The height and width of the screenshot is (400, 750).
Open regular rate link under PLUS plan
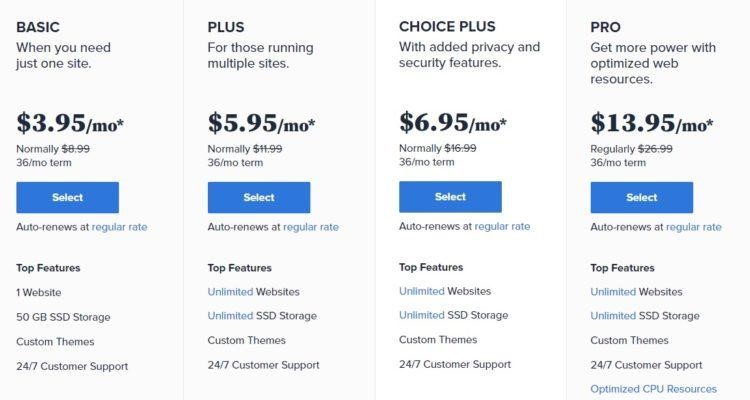pyautogui.click(x=311, y=227)
